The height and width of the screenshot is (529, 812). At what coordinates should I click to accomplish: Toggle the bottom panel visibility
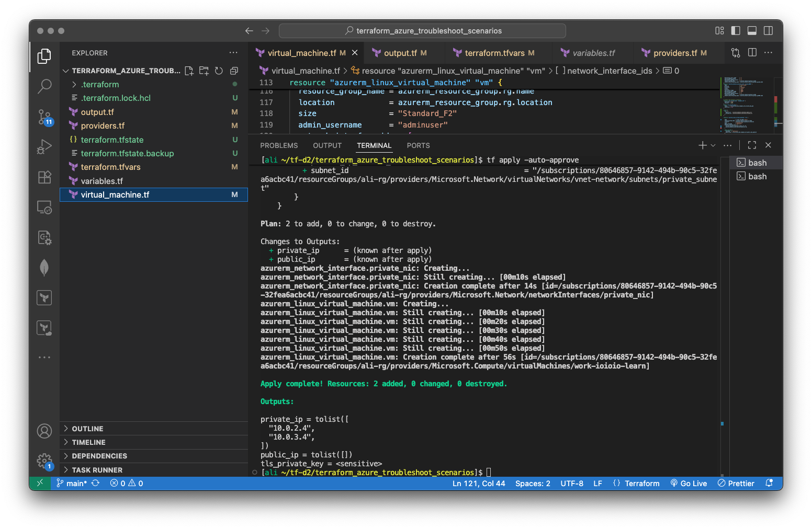tap(752, 30)
